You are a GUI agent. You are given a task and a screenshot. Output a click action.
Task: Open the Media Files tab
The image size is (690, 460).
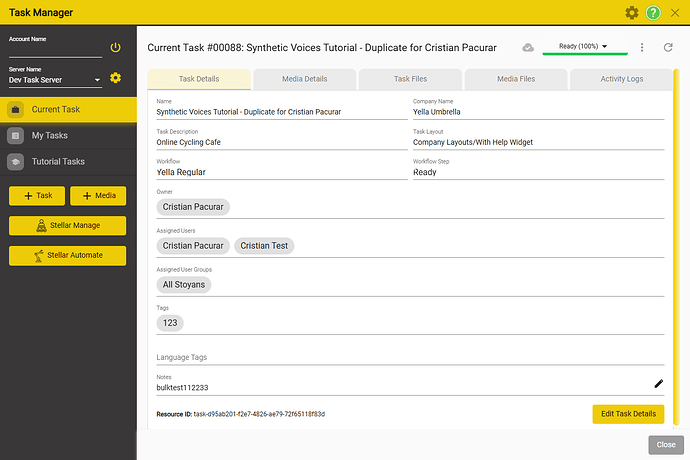(516, 79)
